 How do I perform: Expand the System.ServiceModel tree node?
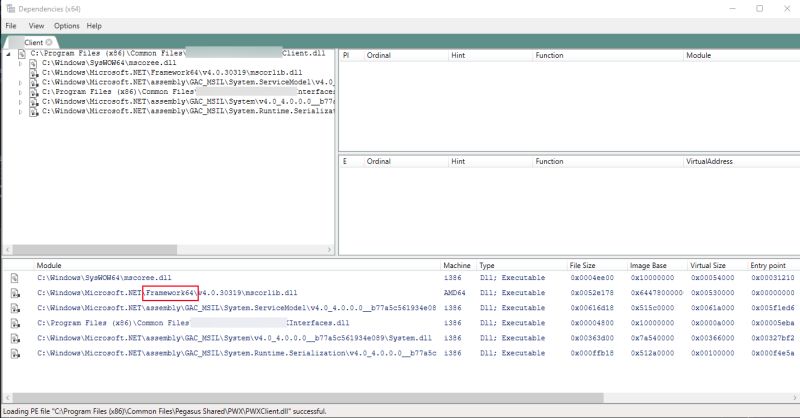point(20,83)
